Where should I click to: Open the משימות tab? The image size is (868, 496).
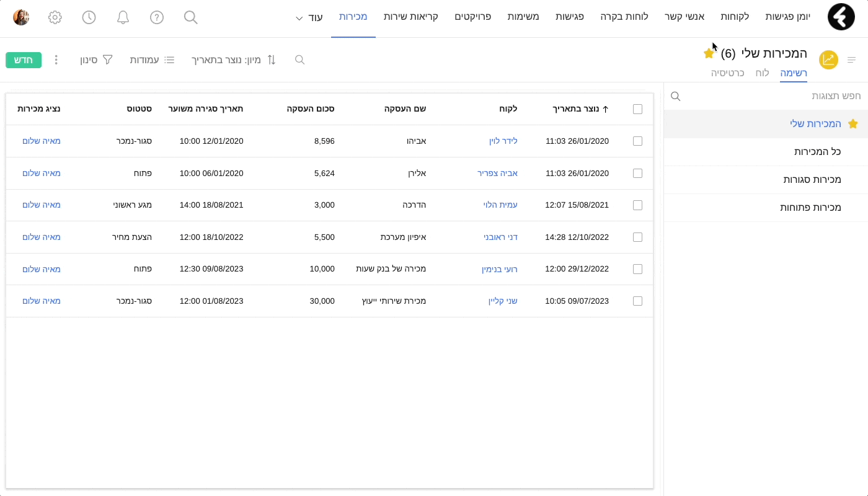(x=523, y=17)
